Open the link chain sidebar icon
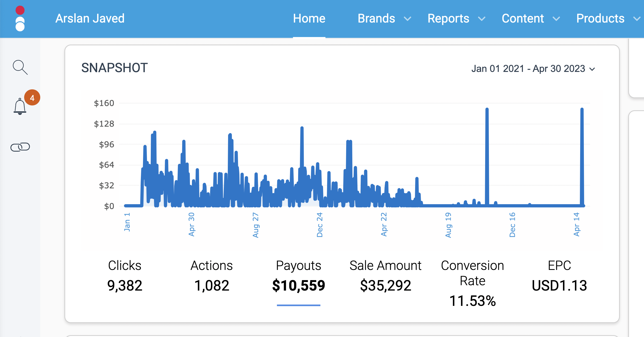644x337 pixels. coord(20,147)
